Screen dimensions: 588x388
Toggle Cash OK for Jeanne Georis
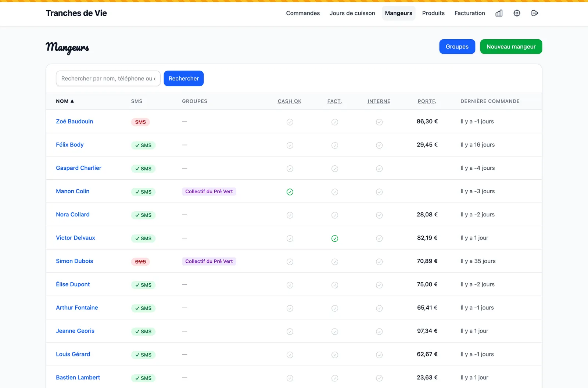pos(290,331)
